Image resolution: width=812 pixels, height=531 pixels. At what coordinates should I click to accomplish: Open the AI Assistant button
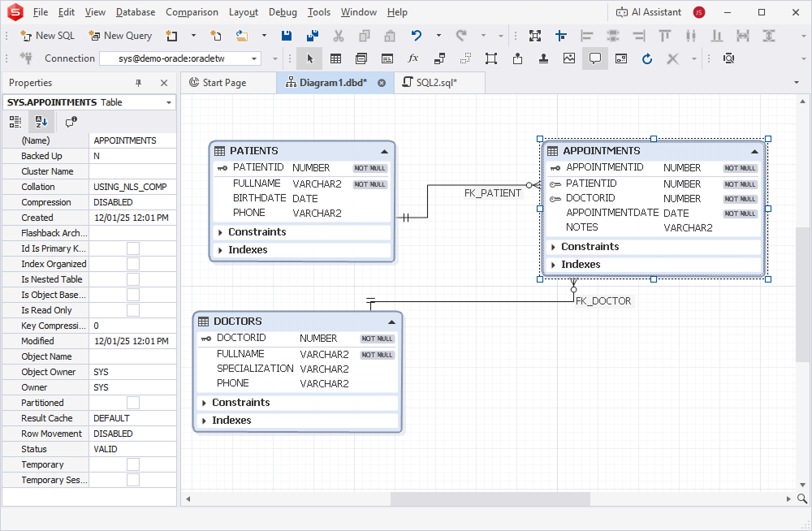pos(648,12)
